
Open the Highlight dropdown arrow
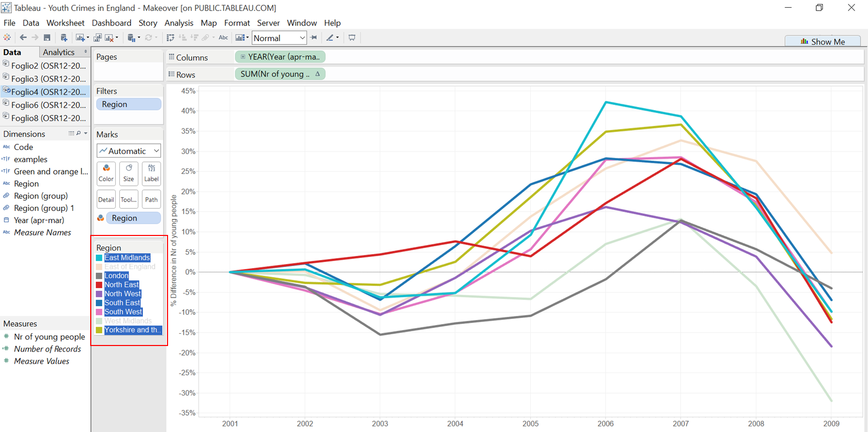337,37
